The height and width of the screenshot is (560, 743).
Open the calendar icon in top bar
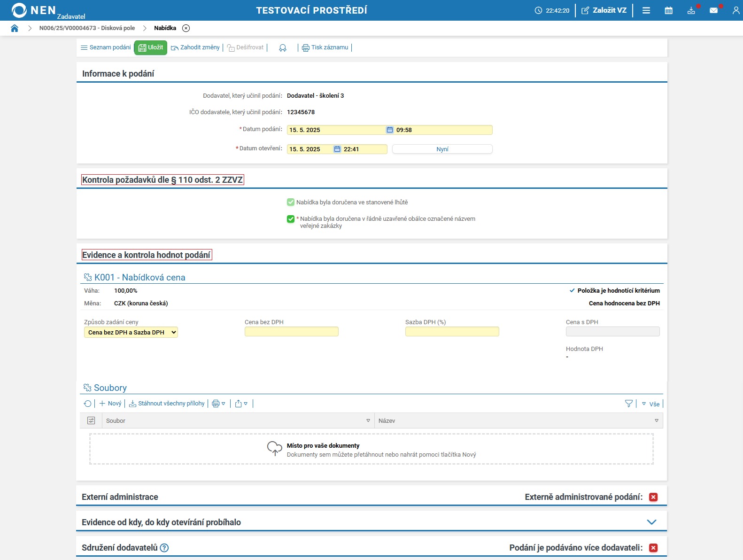point(668,10)
